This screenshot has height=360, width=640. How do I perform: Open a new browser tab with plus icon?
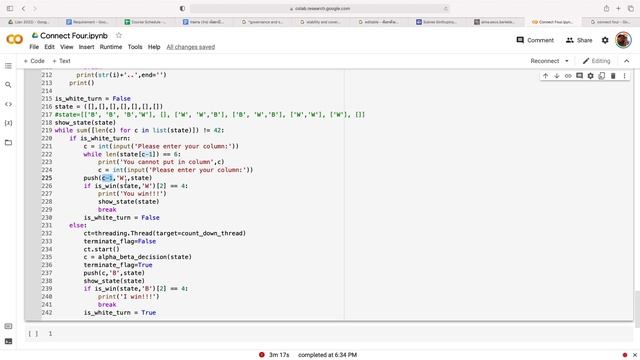618,9
